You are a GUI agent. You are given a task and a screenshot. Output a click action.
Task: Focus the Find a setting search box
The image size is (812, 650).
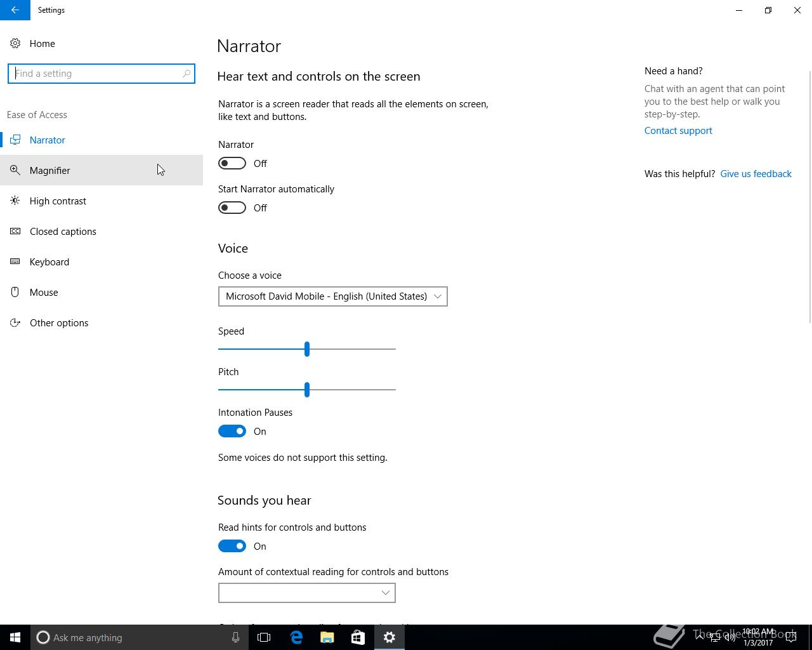click(x=101, y=74)
